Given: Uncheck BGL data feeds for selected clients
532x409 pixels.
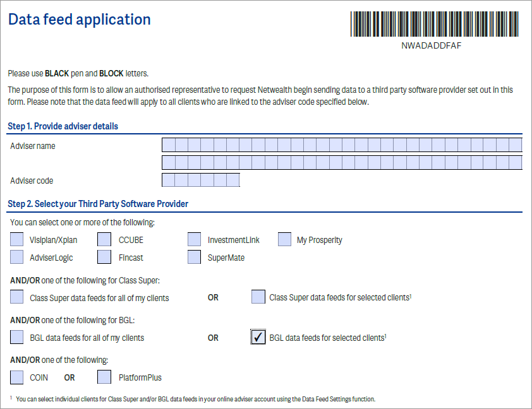Looking at the screenshot, I should (258, 337).
